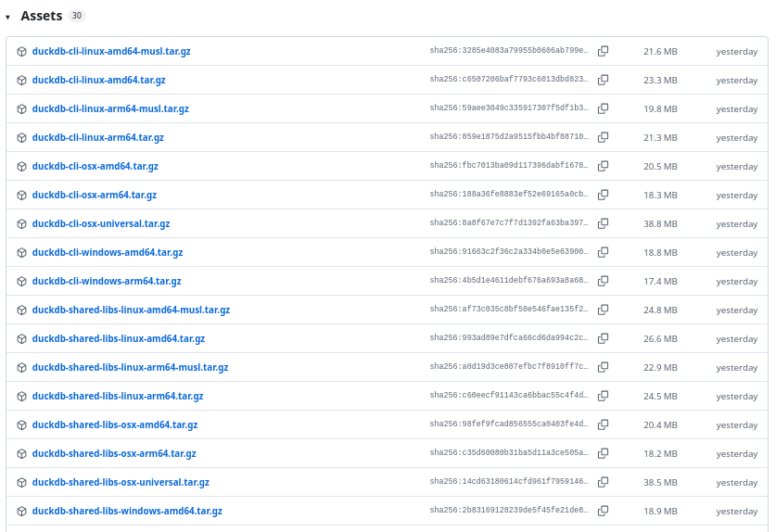The image size is (776, 532).
Task: Download duckdb-shared-libs-osx-amd64.tar.gz
Action: [115, 424]
